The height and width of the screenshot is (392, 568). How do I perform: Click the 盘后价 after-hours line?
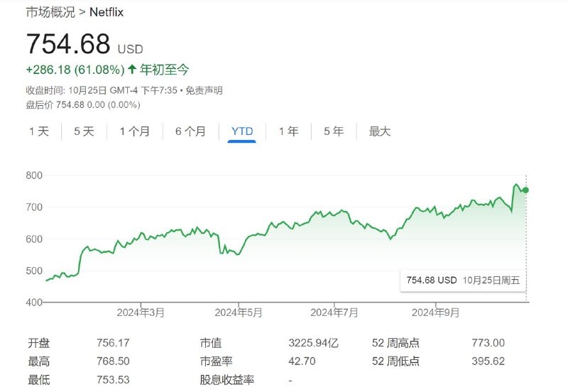tap(83, 105)
